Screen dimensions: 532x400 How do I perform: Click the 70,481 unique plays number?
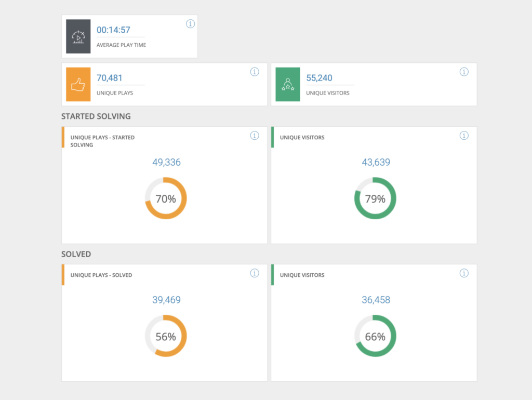tap(110, 78)
